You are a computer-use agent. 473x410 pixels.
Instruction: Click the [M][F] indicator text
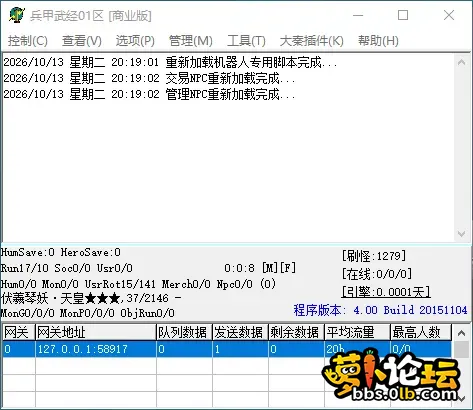[x=279, y=268]
